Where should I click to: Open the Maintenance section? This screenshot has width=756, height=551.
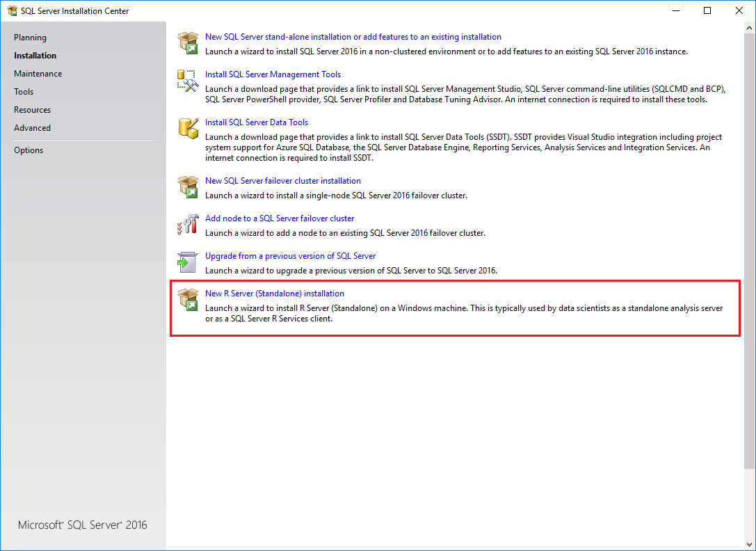click(x=38, y=73)
